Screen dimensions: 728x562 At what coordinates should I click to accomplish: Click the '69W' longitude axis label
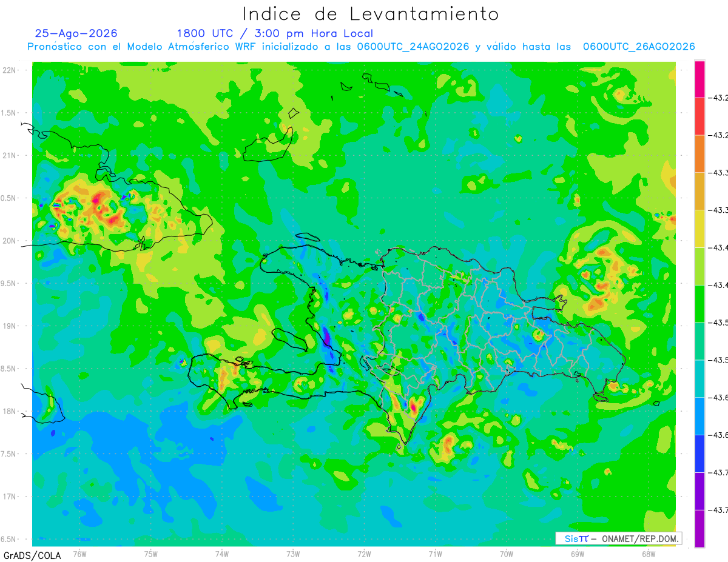pos(578,554)
